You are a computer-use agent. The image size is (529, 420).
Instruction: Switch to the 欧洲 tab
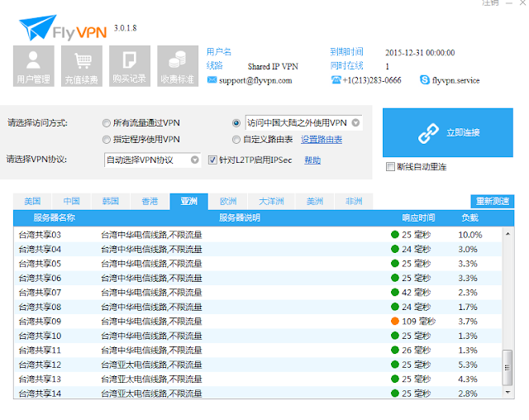[228, 202]
